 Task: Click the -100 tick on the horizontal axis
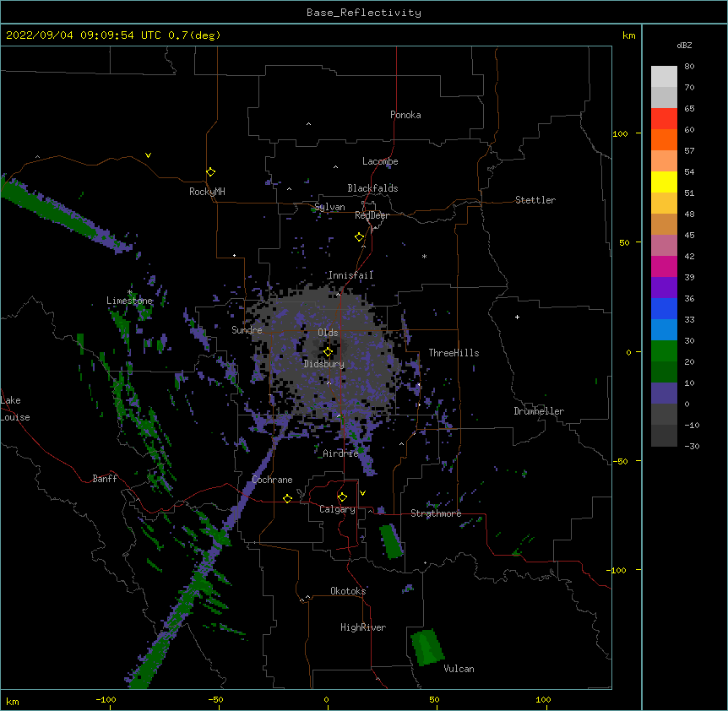106,699
